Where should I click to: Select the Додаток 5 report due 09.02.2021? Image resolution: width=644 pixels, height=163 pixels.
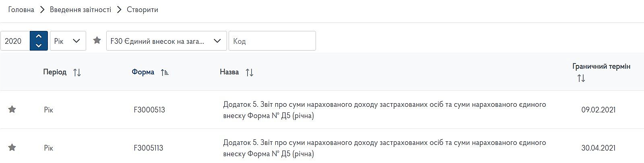(384, 110)
